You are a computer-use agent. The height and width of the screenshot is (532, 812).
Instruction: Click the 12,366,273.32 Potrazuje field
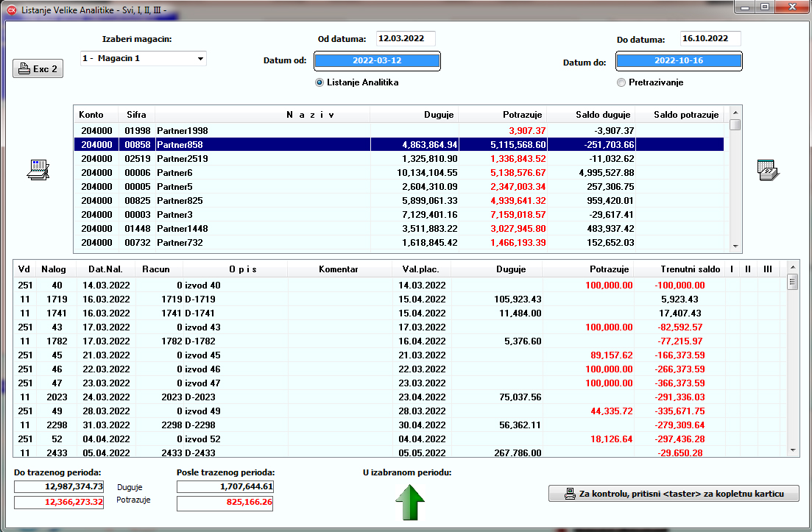[59, 502]
